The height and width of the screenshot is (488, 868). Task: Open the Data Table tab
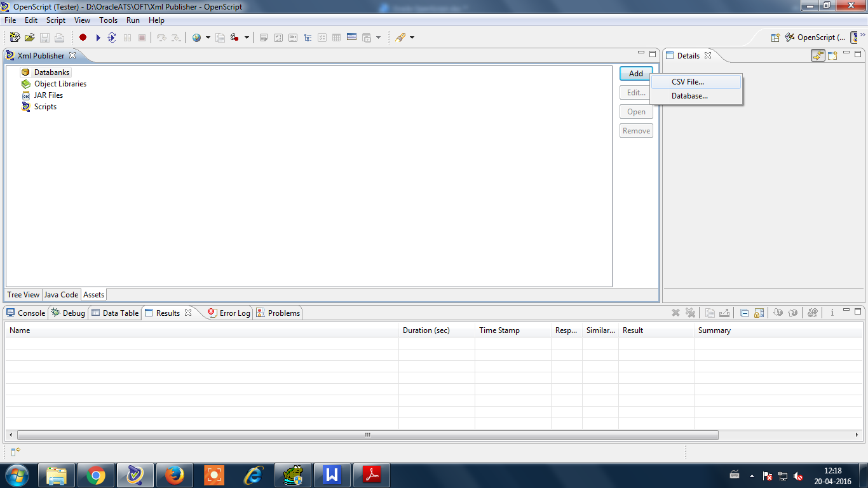(x=114, y=313)
